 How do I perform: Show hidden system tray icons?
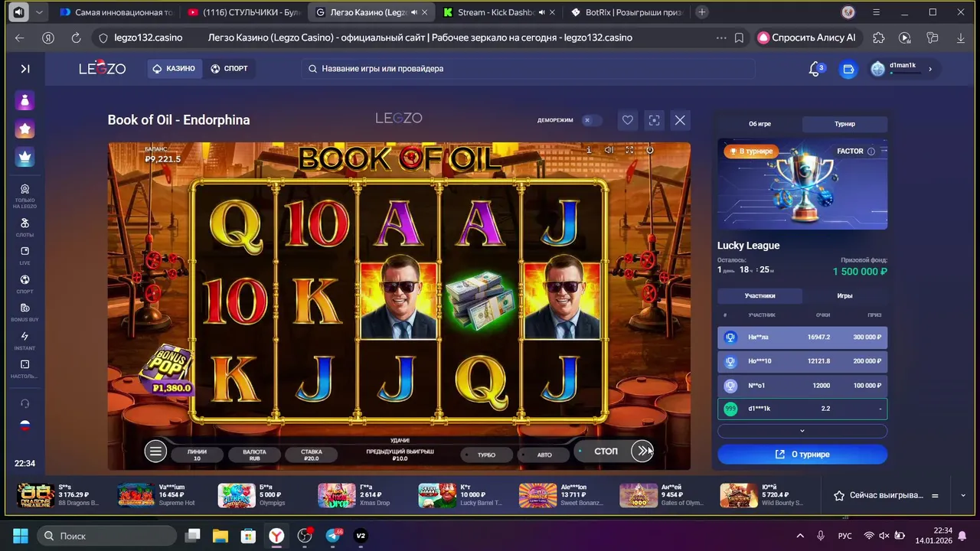(x=800, y=536)
